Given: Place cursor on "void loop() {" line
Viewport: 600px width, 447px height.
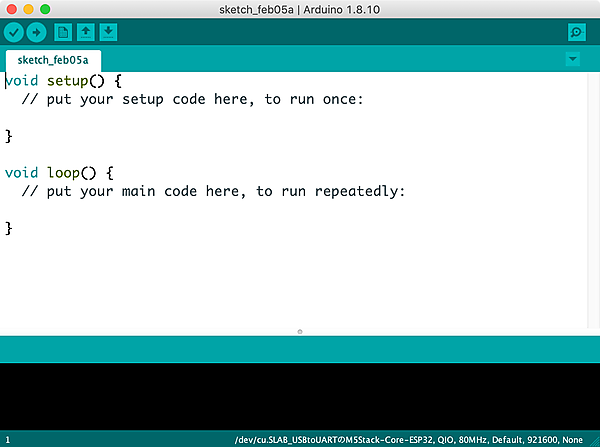Looking at the screenshot, I should [58, 172].
